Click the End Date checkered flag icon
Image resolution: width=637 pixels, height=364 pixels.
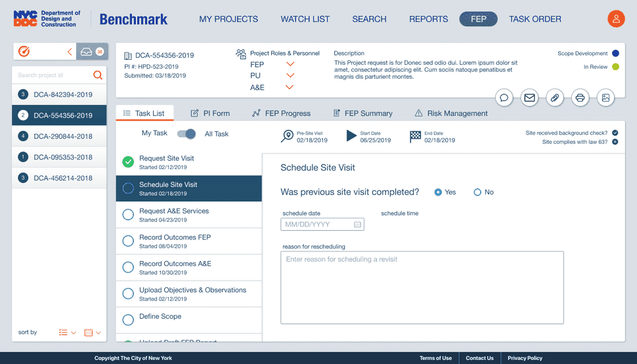pyautogui.click(x=415, y=137)
